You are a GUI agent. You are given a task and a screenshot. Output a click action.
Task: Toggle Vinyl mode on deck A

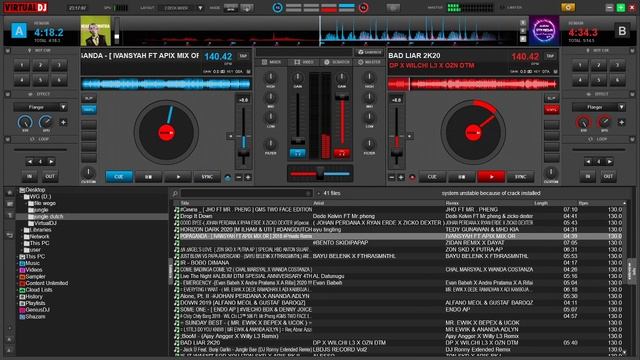coord(89,109)
